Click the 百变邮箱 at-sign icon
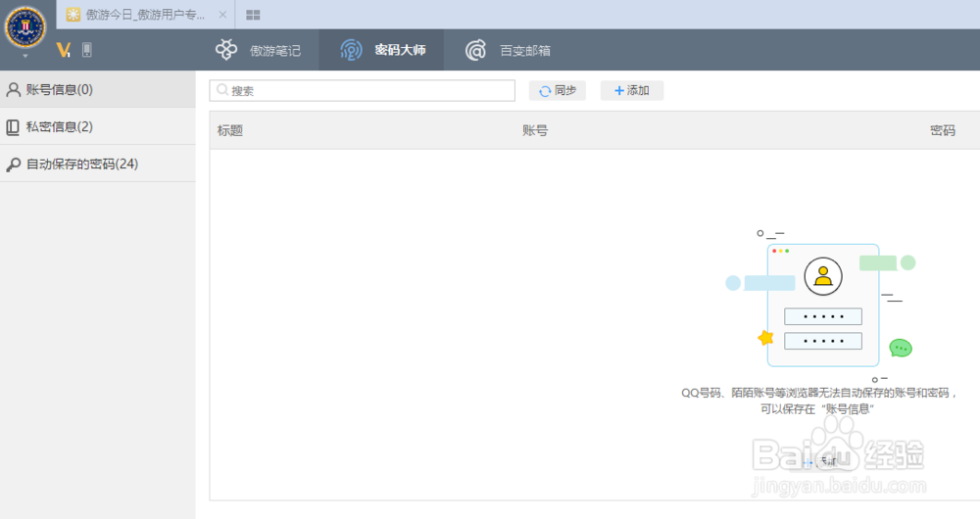This screenshot has width=980, height=519. click(475, 50)
